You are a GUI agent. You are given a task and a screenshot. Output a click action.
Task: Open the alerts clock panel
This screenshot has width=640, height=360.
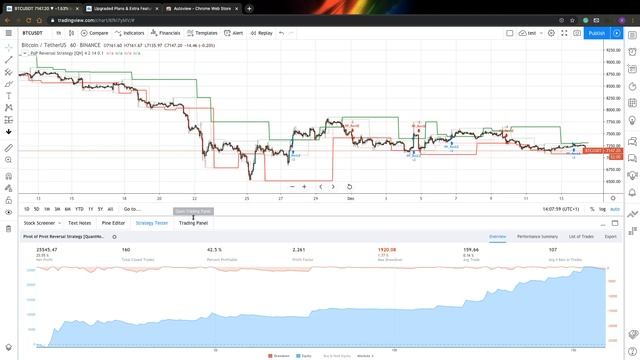click(632, 52)
